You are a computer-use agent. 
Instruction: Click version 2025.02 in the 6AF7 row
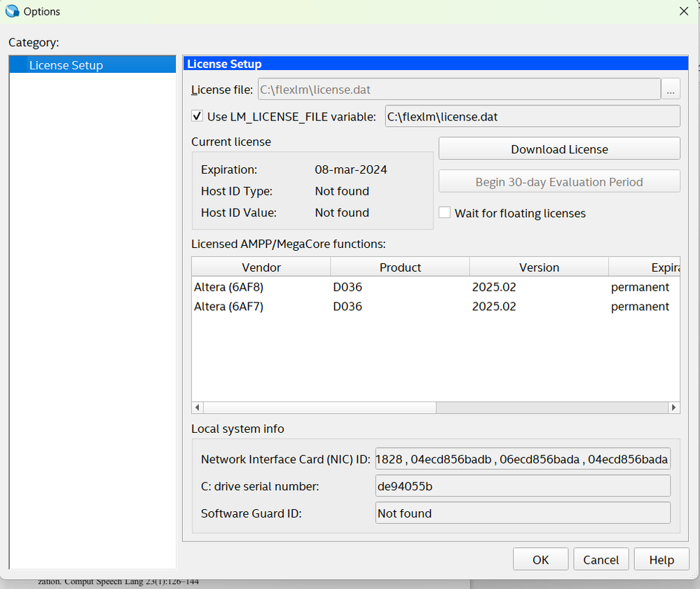tap(494, 307)
